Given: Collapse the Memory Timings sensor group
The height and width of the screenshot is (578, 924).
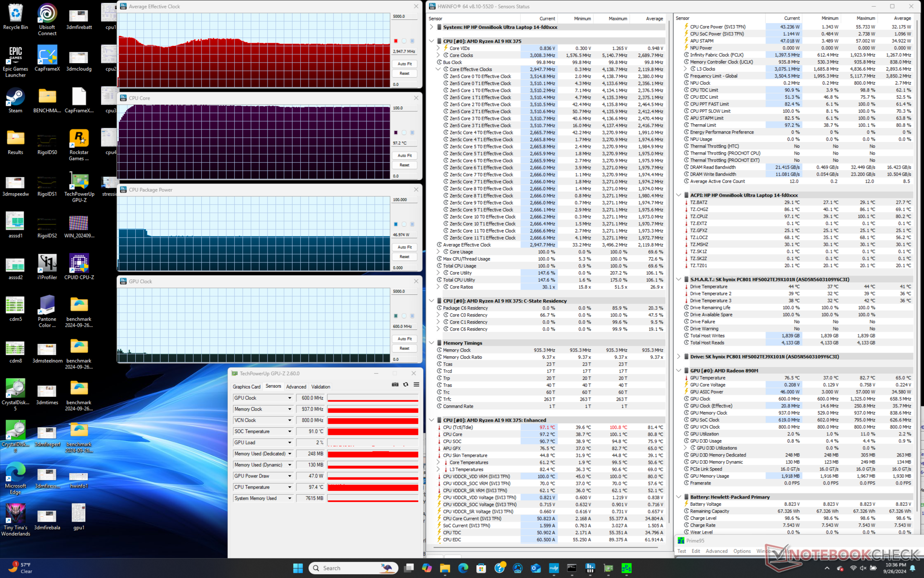Looking at the screenshot, I should tap(432, 343).
